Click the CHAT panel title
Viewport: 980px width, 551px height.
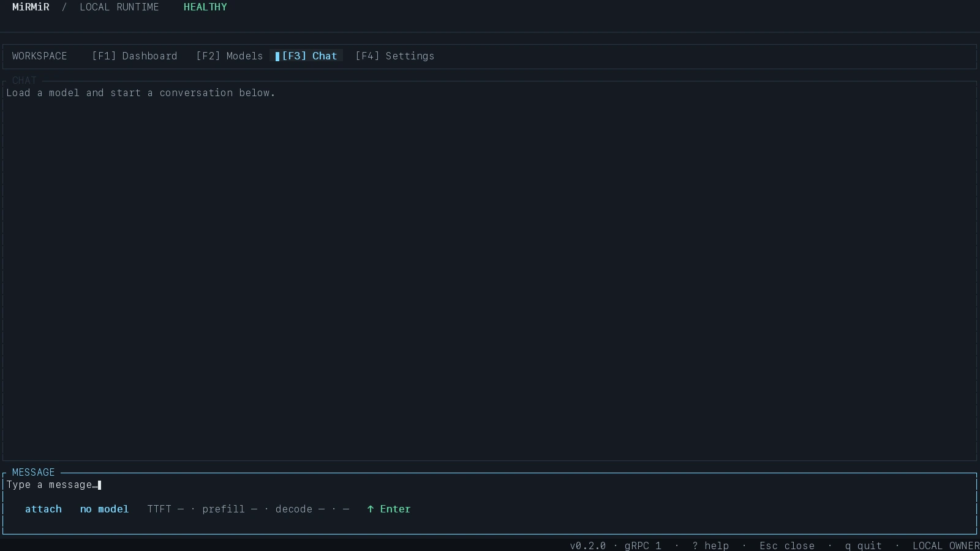tap(24, 80)
